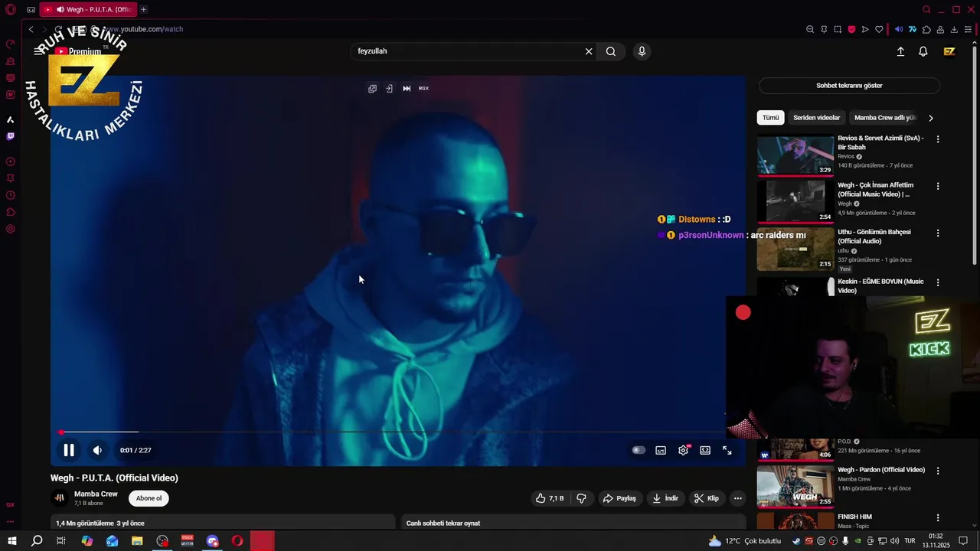
Task: Select the Seriden videolar chip
Action: coord(816,118)
